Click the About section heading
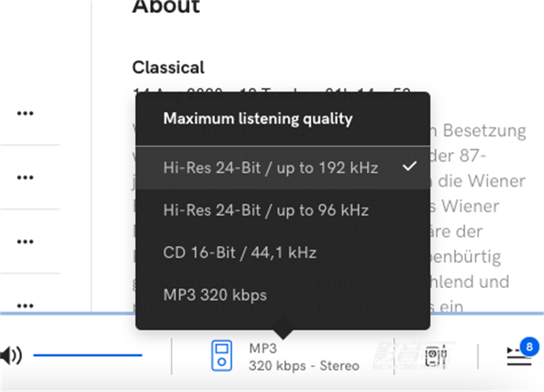This screenshot has height=392, width=544. [x=166, y=6]
